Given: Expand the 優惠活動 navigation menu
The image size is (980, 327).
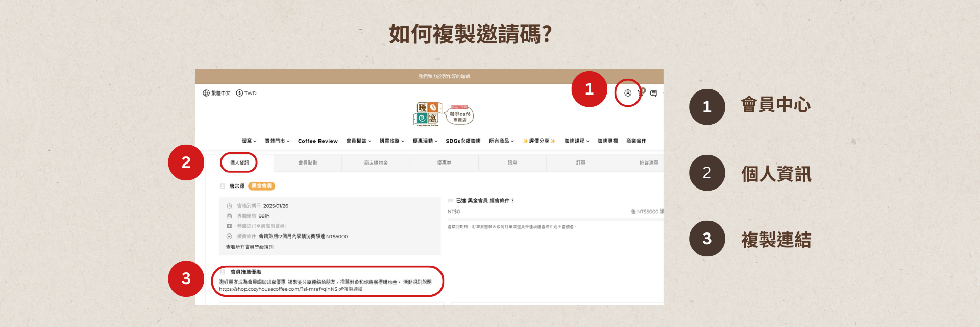Looking at the screenshot, I should (x=425, y=141).
